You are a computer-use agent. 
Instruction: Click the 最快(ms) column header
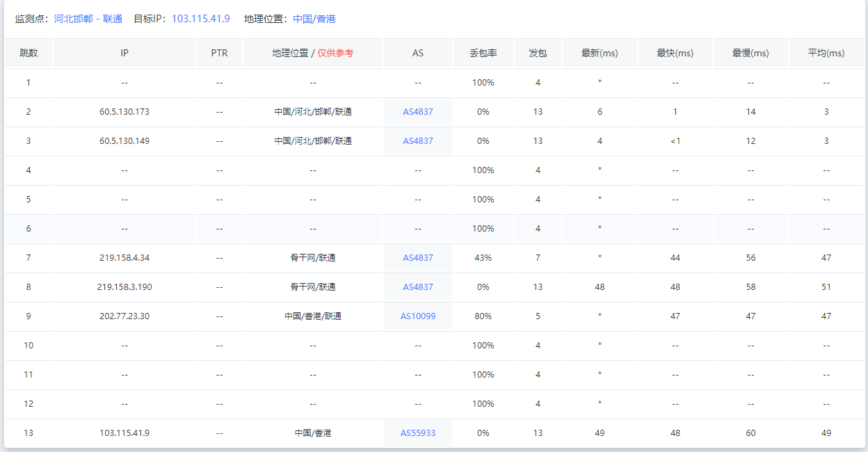click(675, 54)
